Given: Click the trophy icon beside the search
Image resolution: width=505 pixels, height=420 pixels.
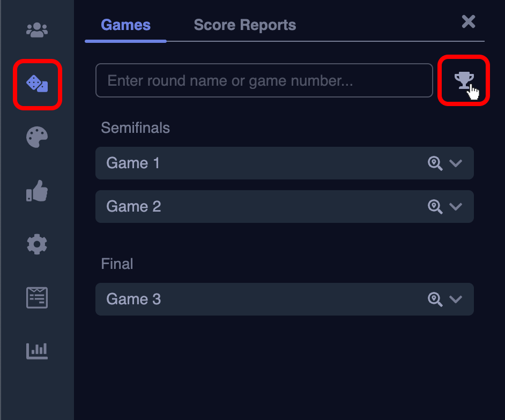Looking at the screenshot, I should 464,81.
